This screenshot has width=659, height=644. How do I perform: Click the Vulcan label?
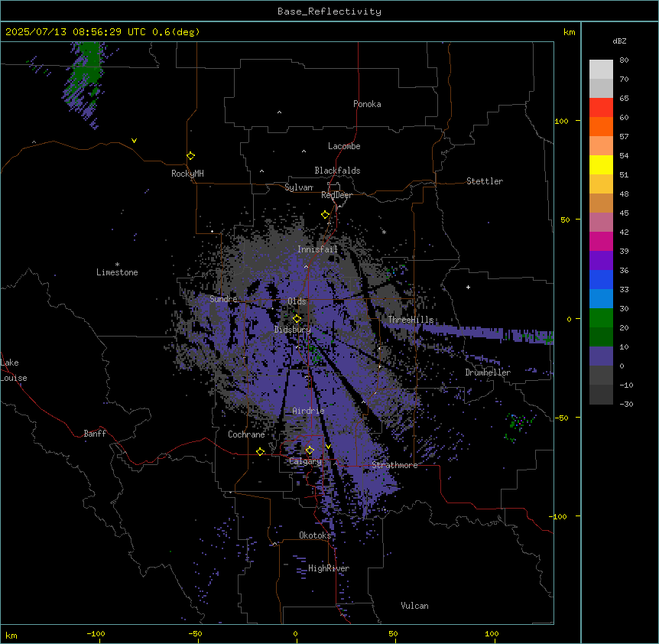click(414, 606)
